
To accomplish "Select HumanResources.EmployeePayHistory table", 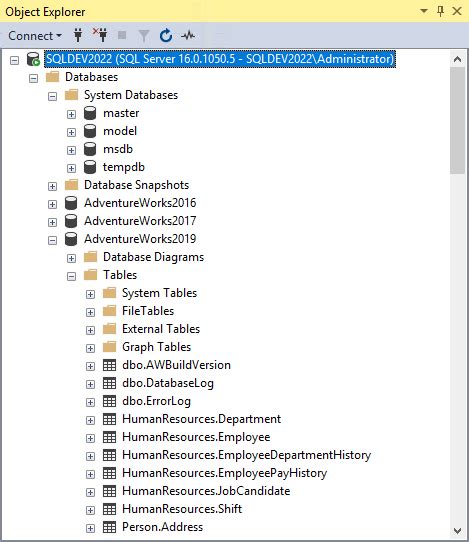I will coord(224,473).
